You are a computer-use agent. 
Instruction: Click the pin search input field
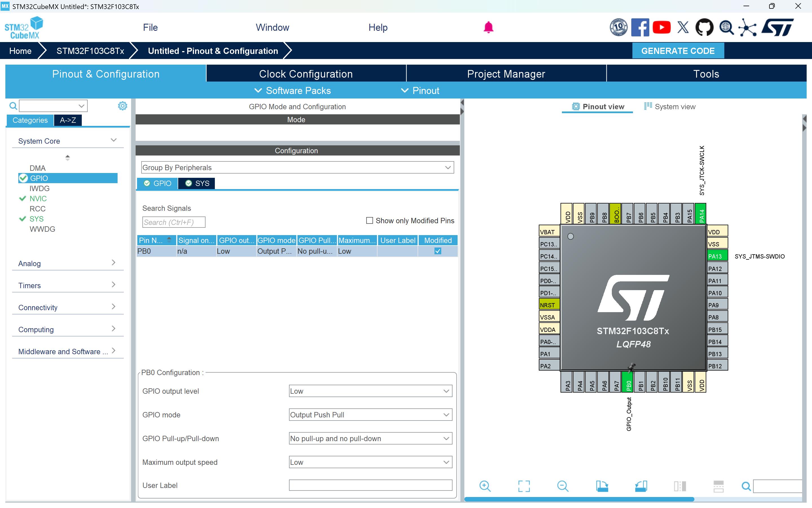tap(778, 486)
